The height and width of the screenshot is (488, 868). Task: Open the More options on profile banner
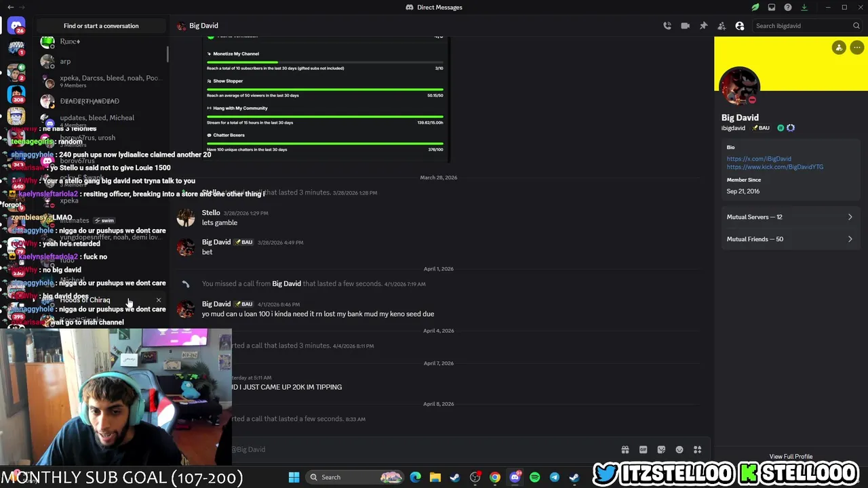coord(857,47)
